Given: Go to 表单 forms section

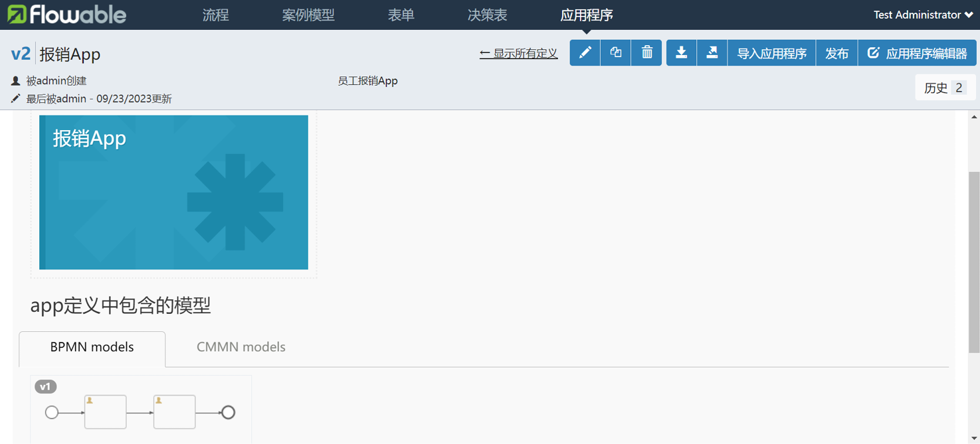Looking at the screenshot, I should pyautogui.click(x=401, y=15).
